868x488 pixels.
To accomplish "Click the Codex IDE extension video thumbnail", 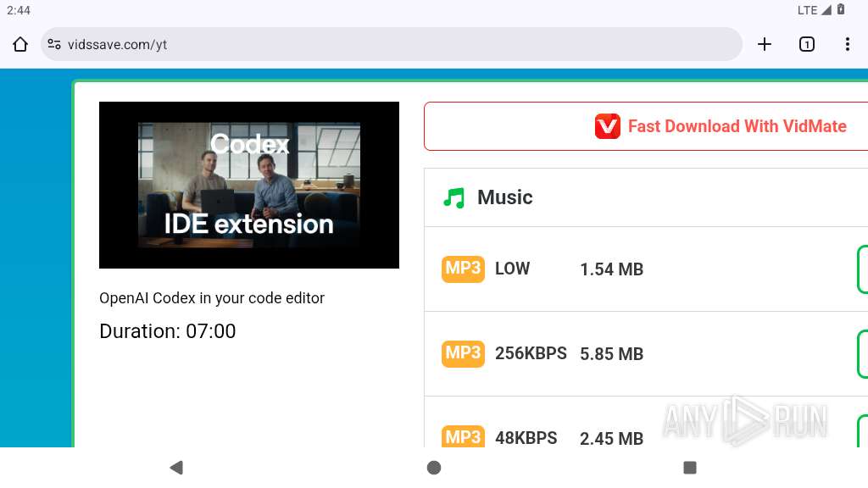I will [249, 185].
